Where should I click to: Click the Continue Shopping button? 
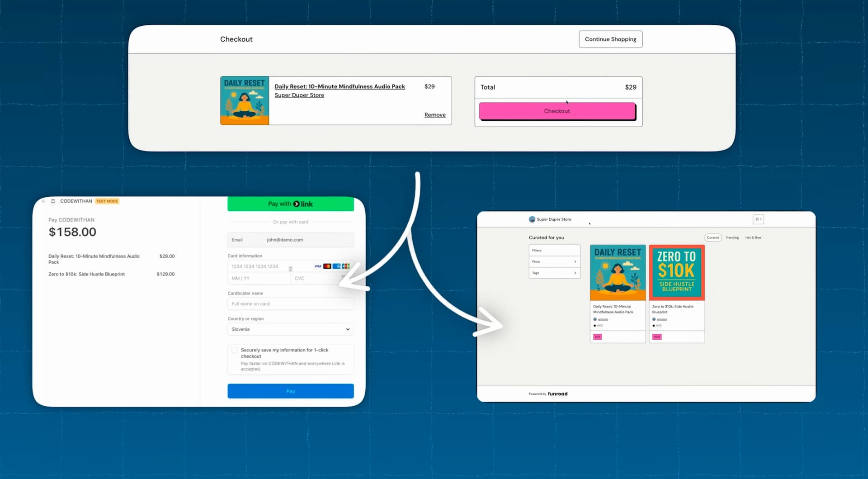tap(610, 39)
